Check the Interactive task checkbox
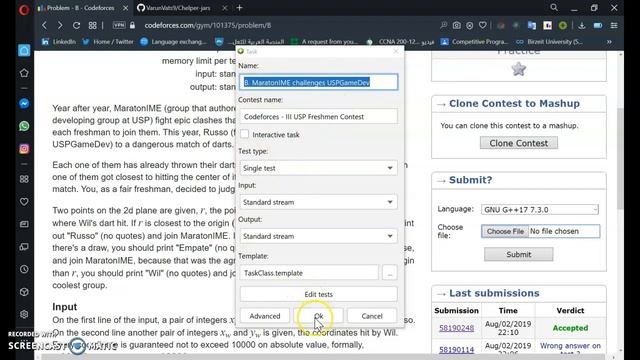This screenshot has height=360, width=640. 244,134
